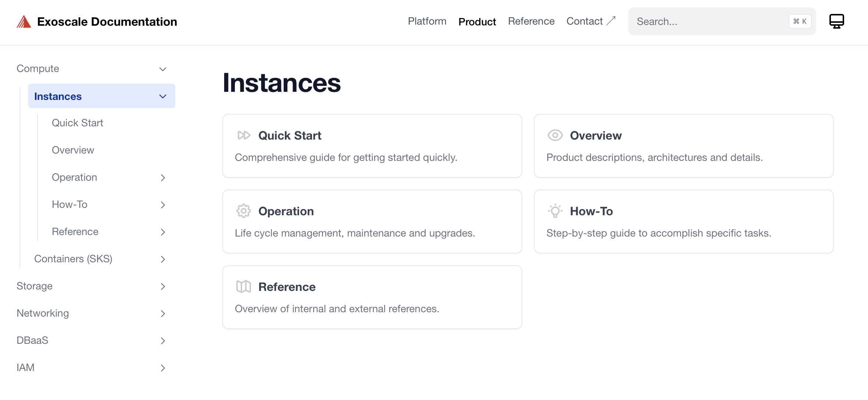This screenshot has height=400, width=868.
Task: Open the Compute sidebar section label
Action: point(38,68)
